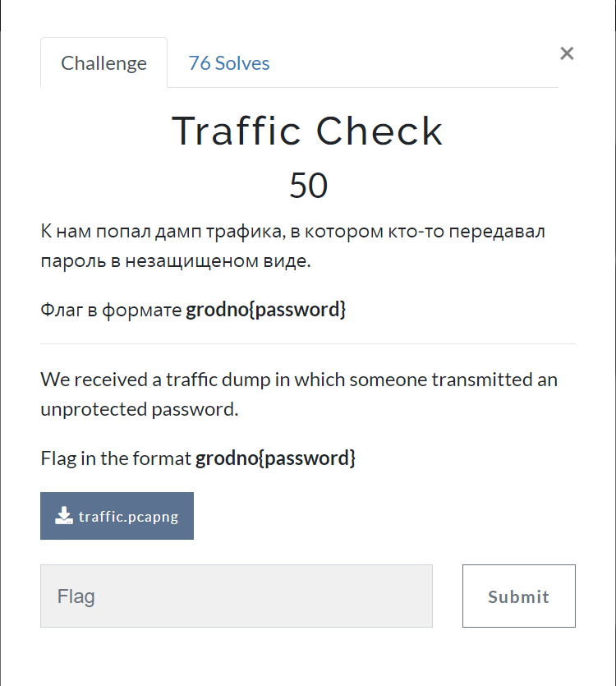This screenshot has height=686, width=616.
Task: Click the English description paragraph
Action: click(x=298, y=394)
